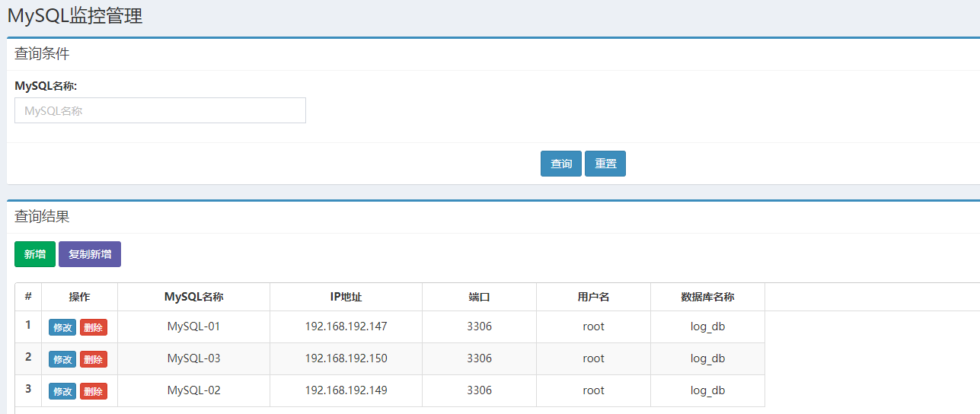
Task: Click IP address 192.168.192.147
Action: tap(346, 326)
